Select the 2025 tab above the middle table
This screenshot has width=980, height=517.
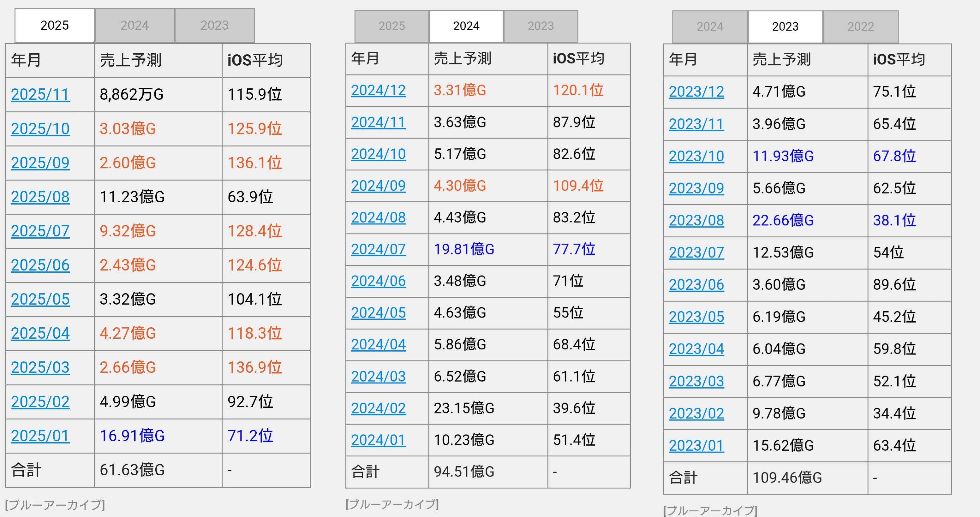coord(391,26)
